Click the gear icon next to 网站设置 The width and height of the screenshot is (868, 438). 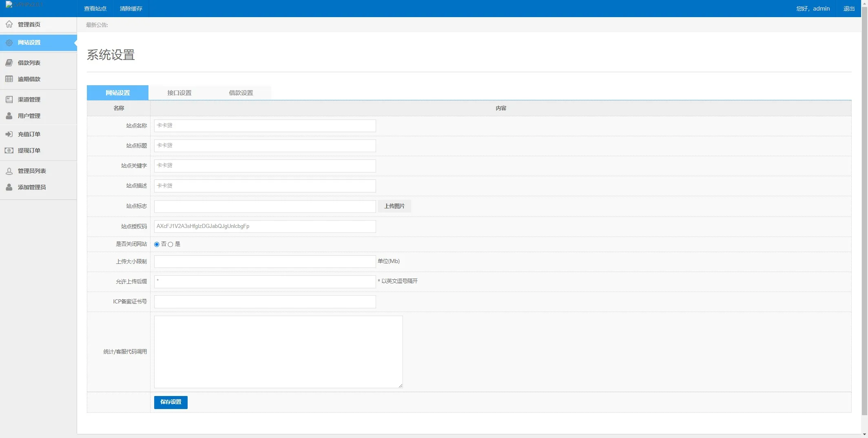9,43
